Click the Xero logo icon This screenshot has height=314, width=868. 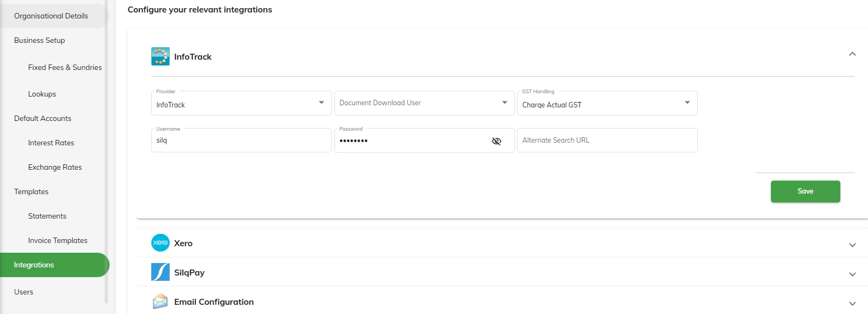tap(160, 243)
